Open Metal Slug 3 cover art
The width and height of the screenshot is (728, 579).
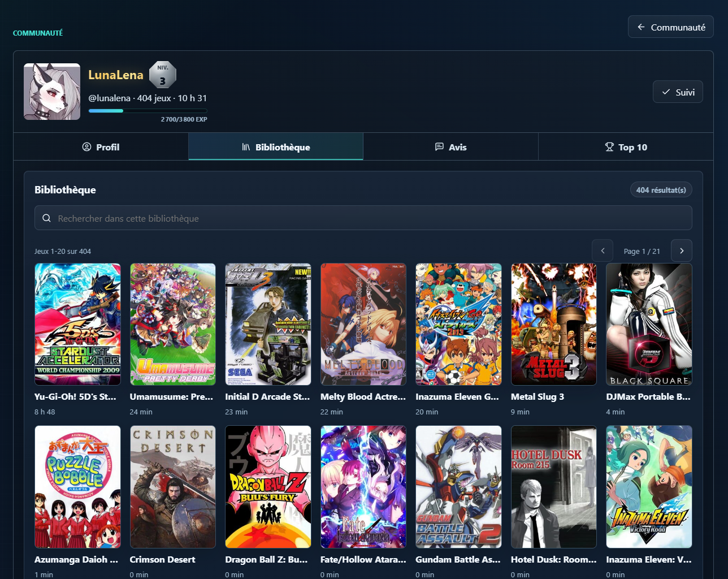point(554,324)
